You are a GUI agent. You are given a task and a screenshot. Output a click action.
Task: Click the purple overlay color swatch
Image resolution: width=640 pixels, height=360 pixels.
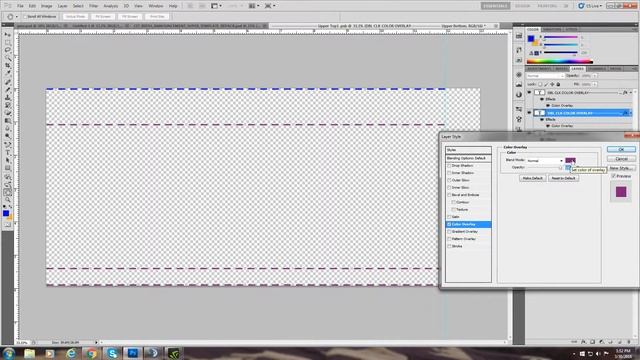click(x=570, y=160)
